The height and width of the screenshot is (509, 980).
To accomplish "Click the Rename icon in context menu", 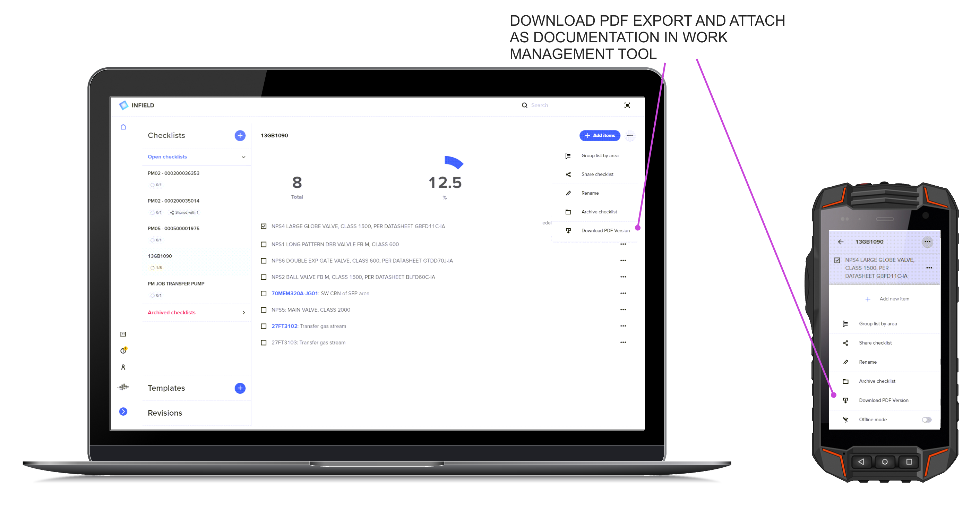I will 568,193.
